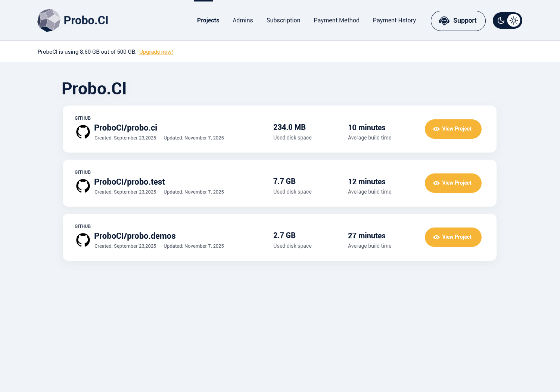Click eye icon in probo.demos View Project button
Screen dimensions: 560x392
(x=436, y=237)
